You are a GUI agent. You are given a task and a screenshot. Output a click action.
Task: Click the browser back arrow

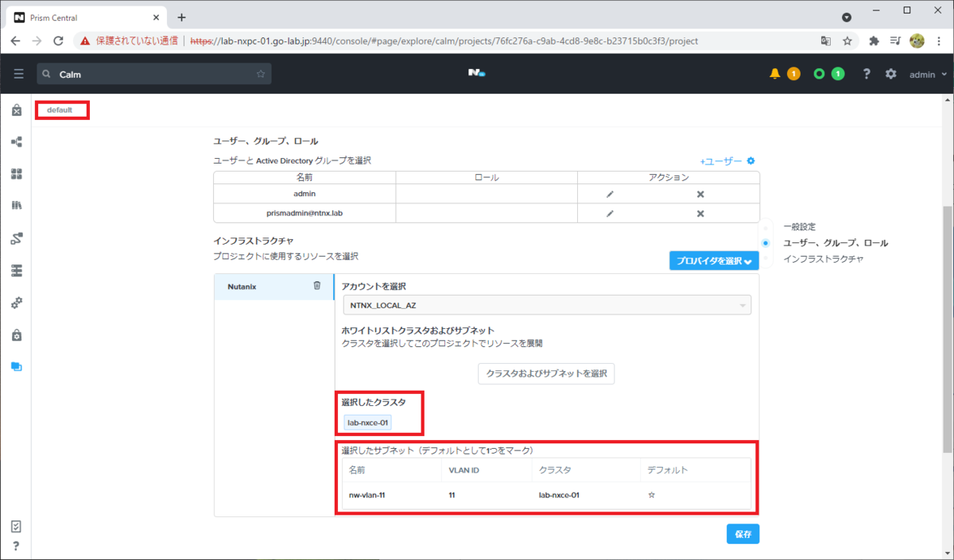tap(15, 41)
